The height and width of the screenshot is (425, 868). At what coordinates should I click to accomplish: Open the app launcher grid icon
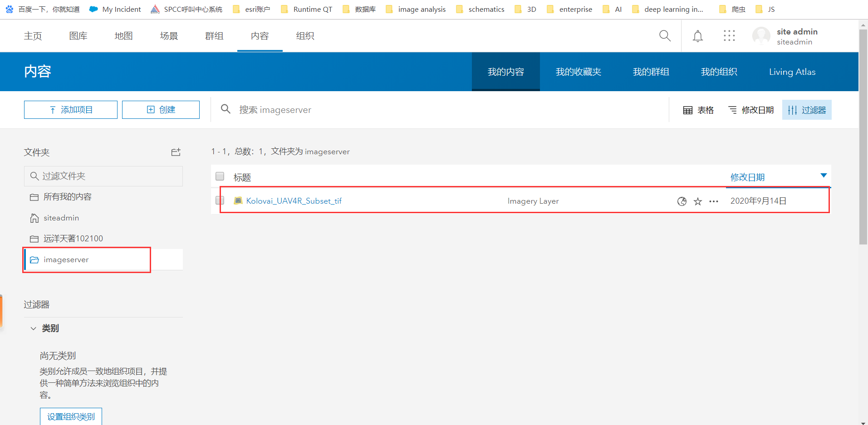729,36
